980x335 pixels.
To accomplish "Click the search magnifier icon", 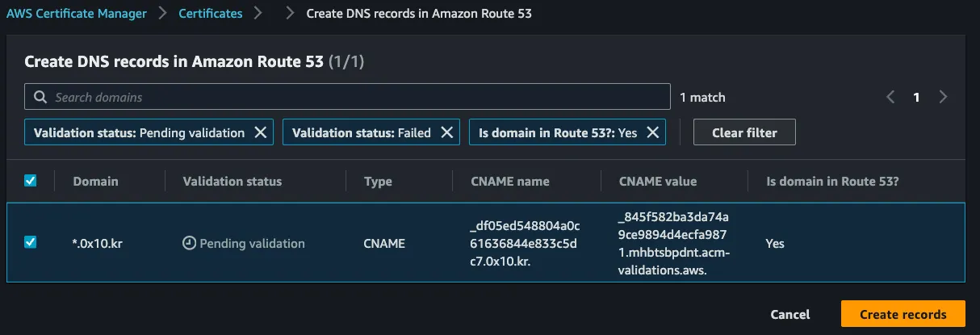I will [x=40, y=97].
